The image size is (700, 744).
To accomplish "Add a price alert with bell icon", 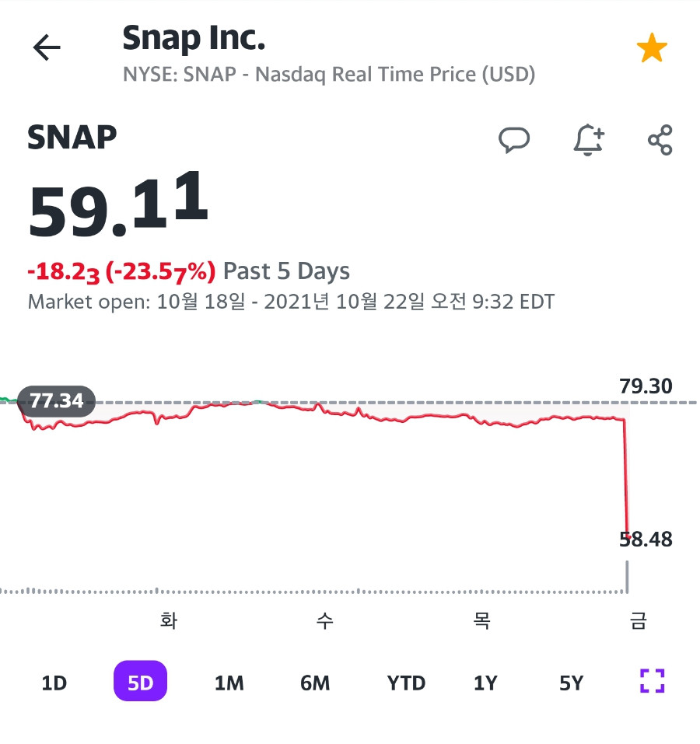I will [x=589, y=140].
